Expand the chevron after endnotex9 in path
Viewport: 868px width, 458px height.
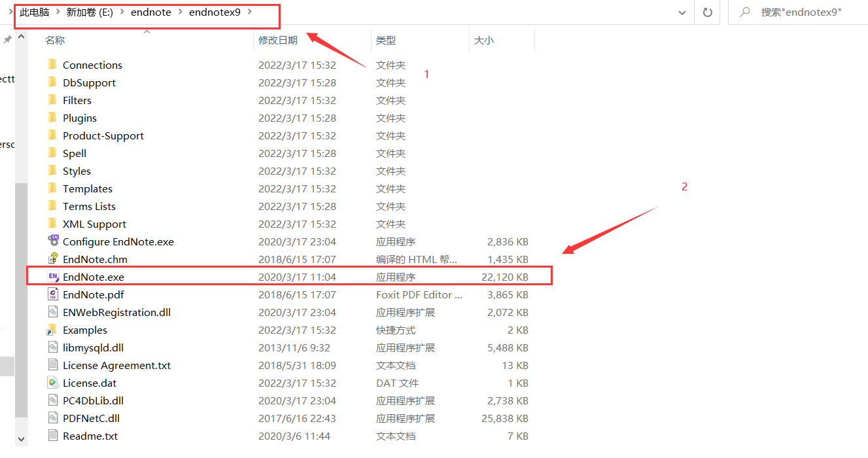click(249, 12)
